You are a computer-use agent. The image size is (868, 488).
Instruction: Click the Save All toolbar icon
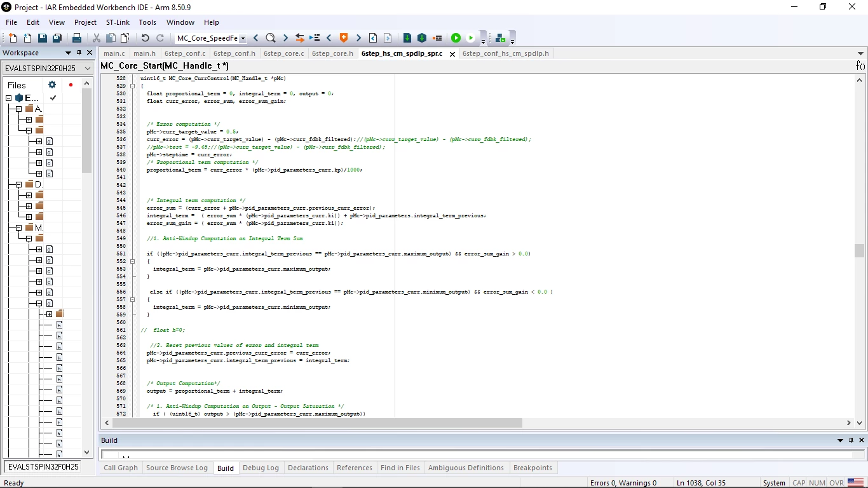57,38
